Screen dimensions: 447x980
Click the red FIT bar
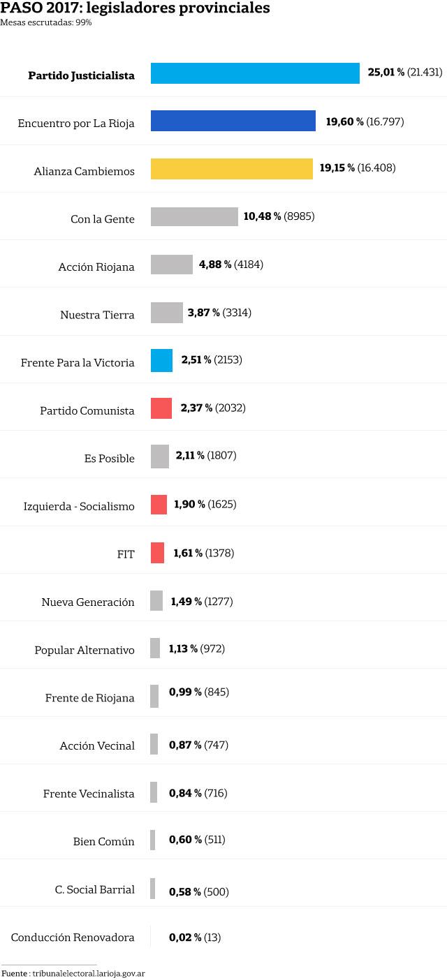pyautogui.click(x=158, y=553)
